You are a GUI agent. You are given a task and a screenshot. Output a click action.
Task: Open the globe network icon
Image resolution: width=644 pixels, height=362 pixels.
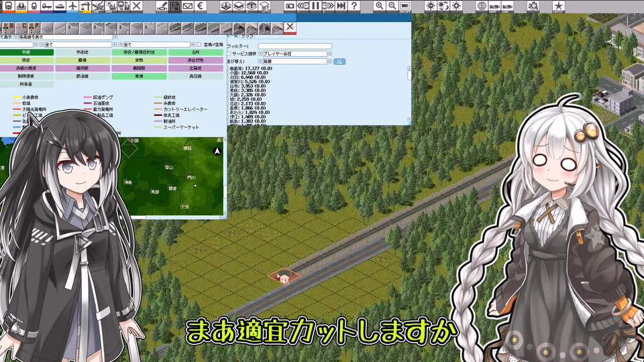tap(482, 6)
